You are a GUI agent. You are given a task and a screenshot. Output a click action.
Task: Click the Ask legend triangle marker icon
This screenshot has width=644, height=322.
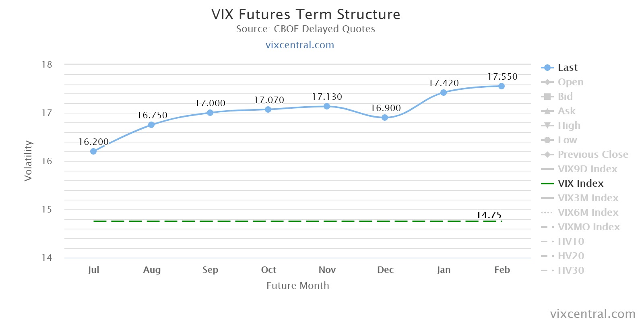coord(547,111)
